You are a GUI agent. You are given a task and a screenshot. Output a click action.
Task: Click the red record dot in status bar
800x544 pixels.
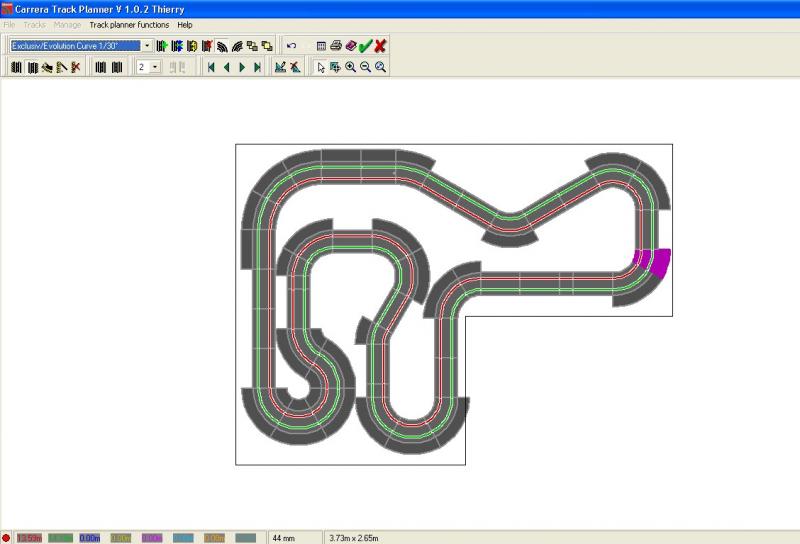(x=6, y=538)
